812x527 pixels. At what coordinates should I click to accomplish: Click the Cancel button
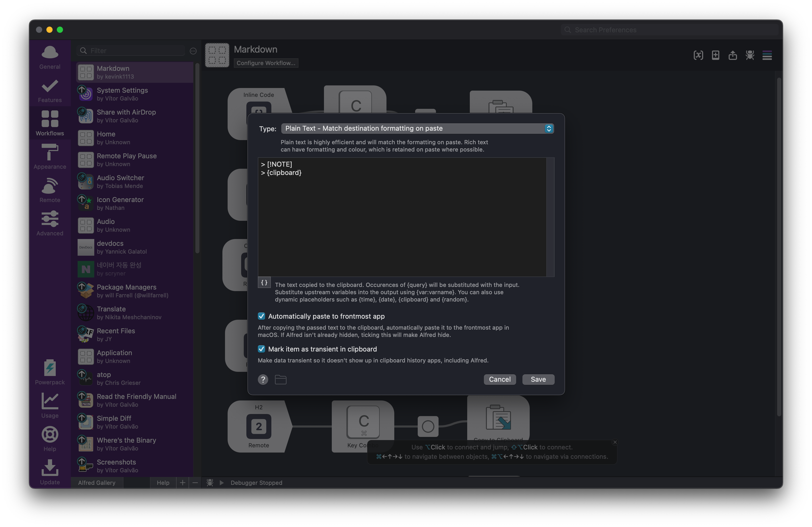pos(499,379)
